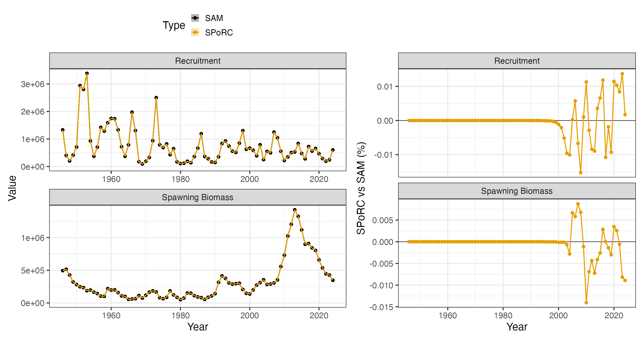Click the '-0.01' tick label in right Recruitment

coord(383,155)
